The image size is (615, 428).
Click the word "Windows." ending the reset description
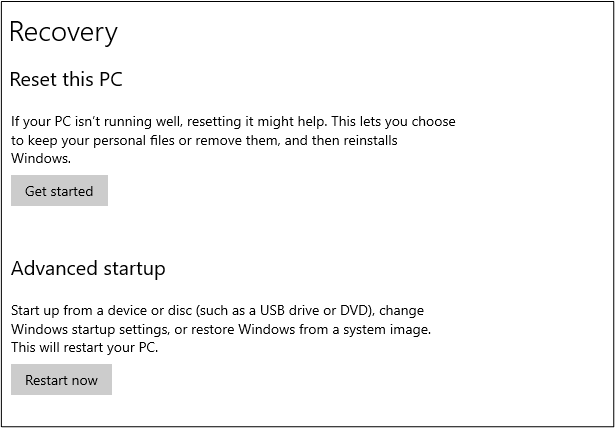pyautogui.click(x=40, y=158)
